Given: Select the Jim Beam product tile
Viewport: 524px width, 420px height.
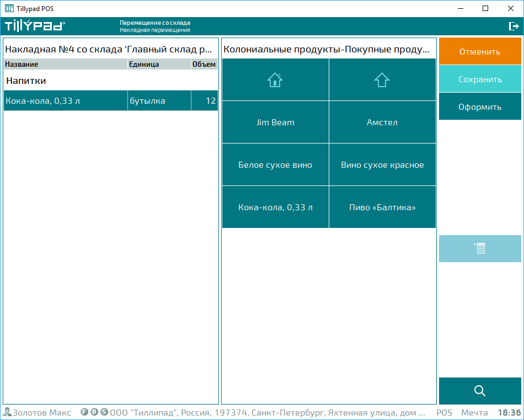Looking at the screenshot, I should coord(275,123).
